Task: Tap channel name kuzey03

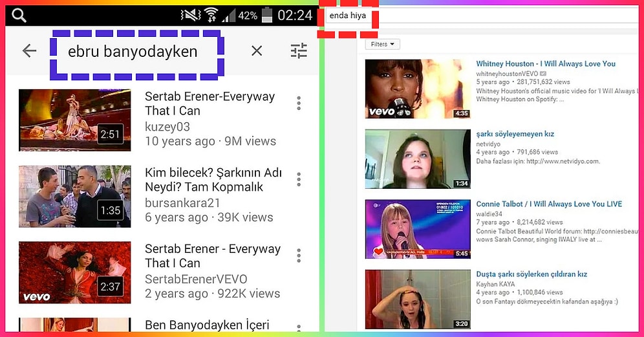Action: [x=167, y=127]
